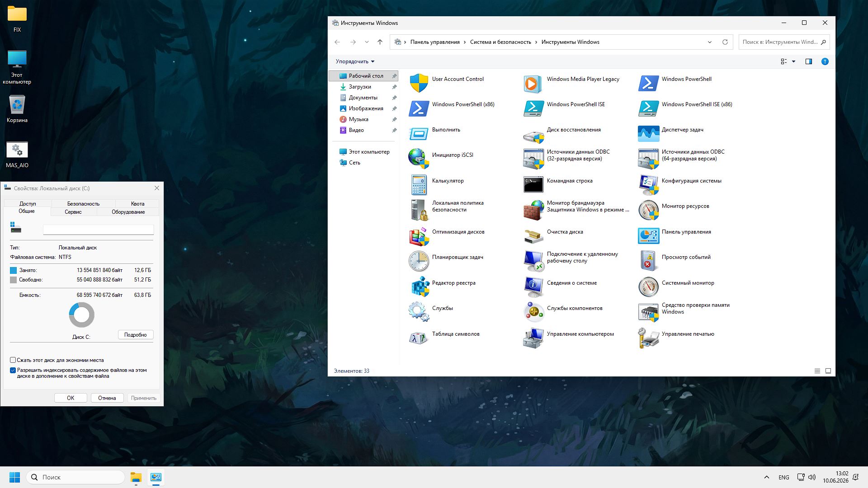The image size is (868, 488).
Task: Open Управление печатью icon
Action: [x=648, y=338]
